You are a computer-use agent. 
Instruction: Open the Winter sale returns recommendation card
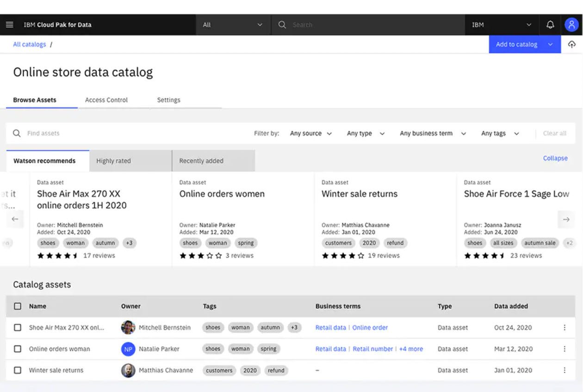tap(385, 219)
